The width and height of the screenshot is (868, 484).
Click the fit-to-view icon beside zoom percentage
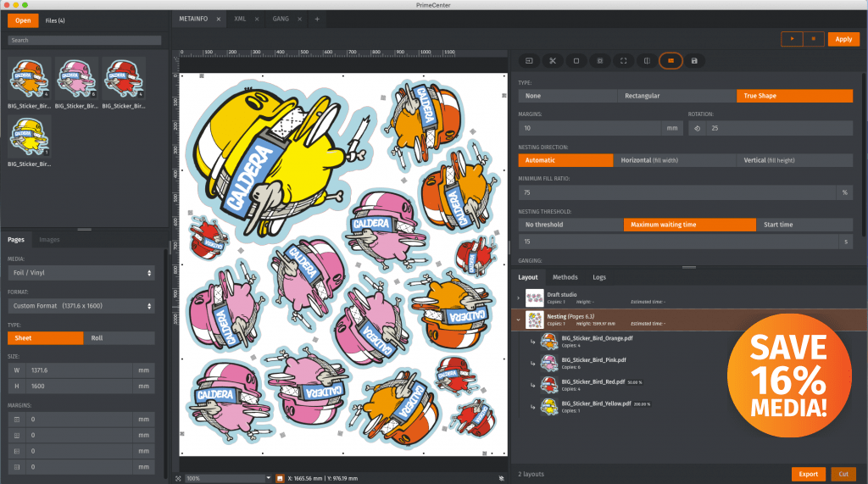click(x=178, y=478)
